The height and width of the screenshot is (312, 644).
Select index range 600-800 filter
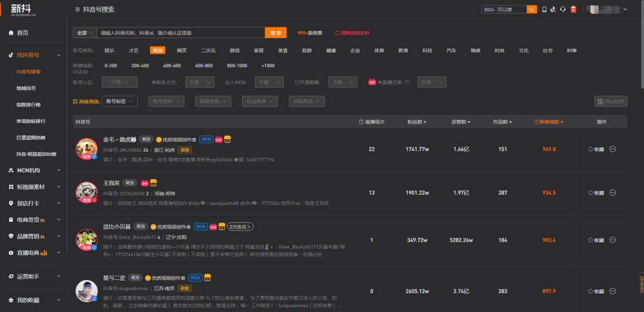click(x=204, y=65)
